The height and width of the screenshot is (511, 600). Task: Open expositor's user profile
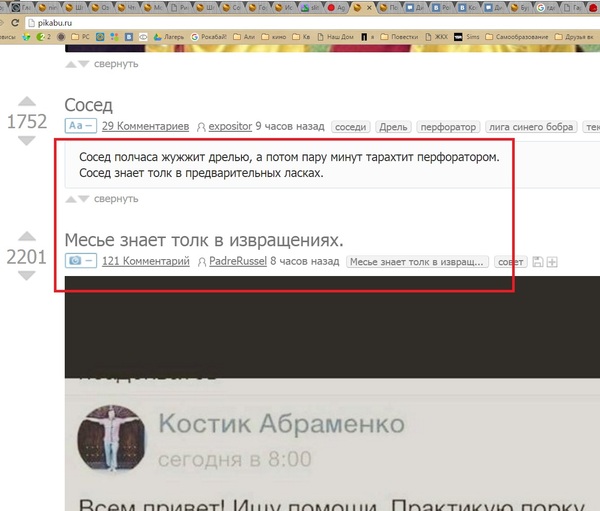point(230,126)
